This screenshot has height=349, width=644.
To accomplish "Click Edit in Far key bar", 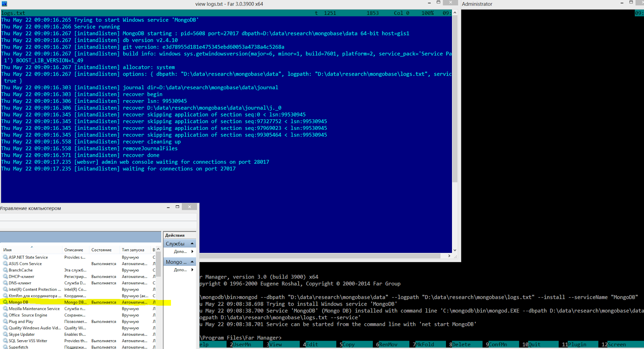I will [320, 345].
